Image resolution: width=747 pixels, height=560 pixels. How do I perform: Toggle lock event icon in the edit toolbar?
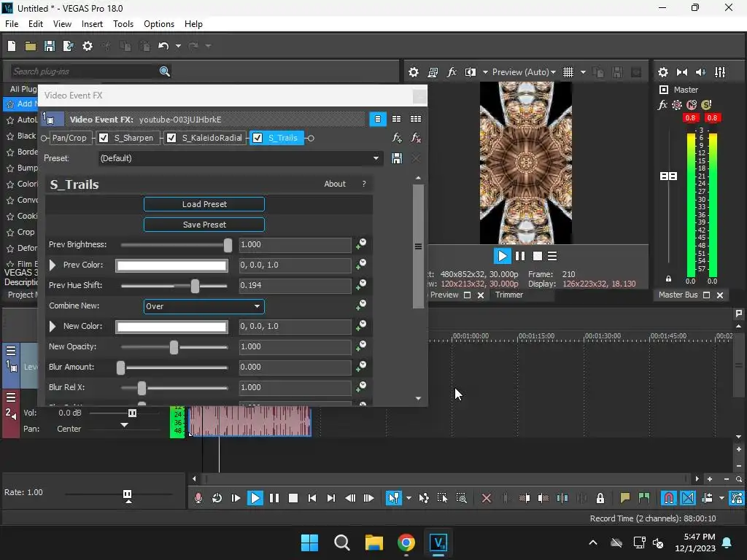pyautogui.click(x=600, y=498)
